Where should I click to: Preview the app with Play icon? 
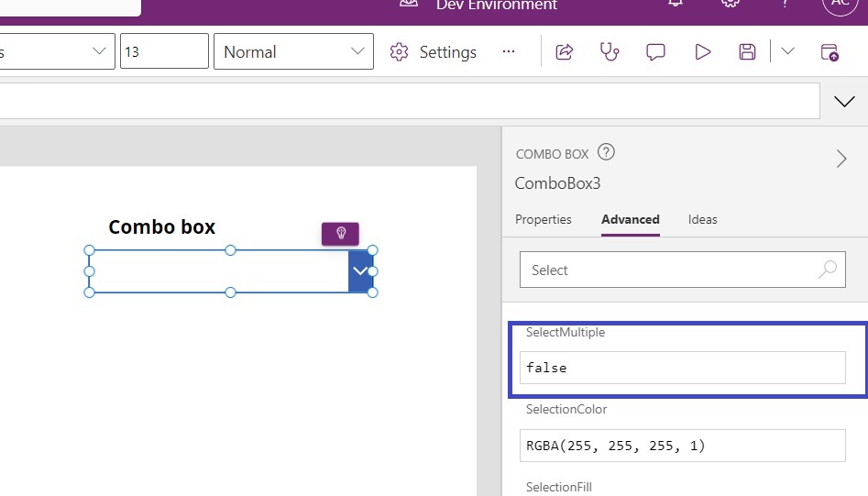point(702,52)
